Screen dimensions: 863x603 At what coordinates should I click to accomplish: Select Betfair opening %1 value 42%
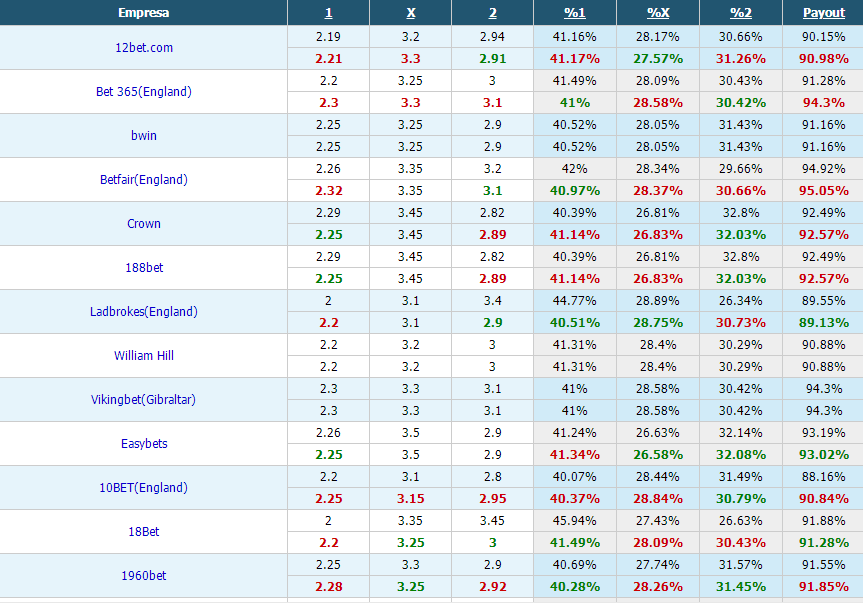pos(575,169)
